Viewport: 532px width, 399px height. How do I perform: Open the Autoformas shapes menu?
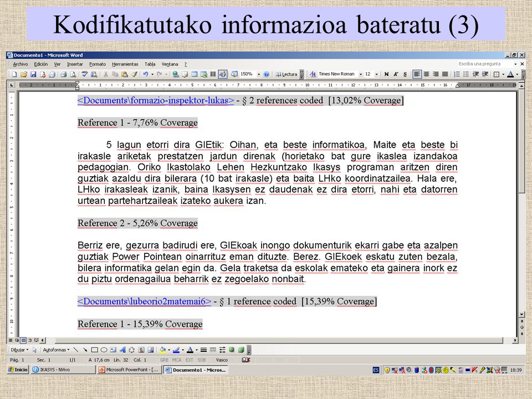[x=56, y=350]
